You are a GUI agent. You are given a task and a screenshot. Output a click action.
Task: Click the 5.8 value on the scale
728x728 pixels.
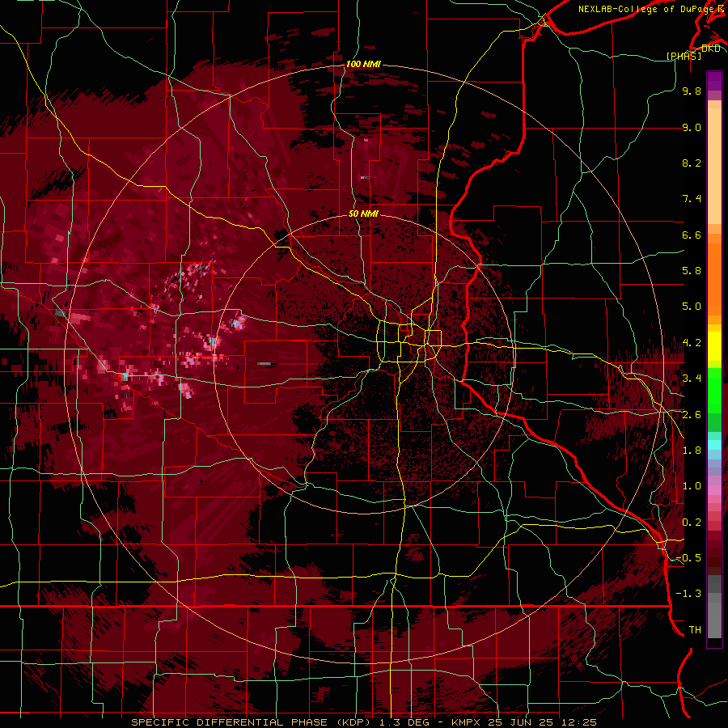tap(692, 271)
